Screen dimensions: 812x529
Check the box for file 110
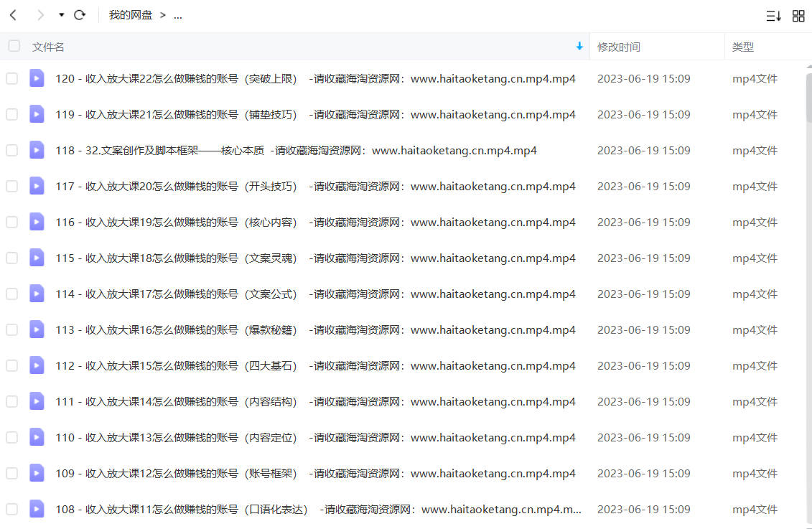tap(11, 437)
